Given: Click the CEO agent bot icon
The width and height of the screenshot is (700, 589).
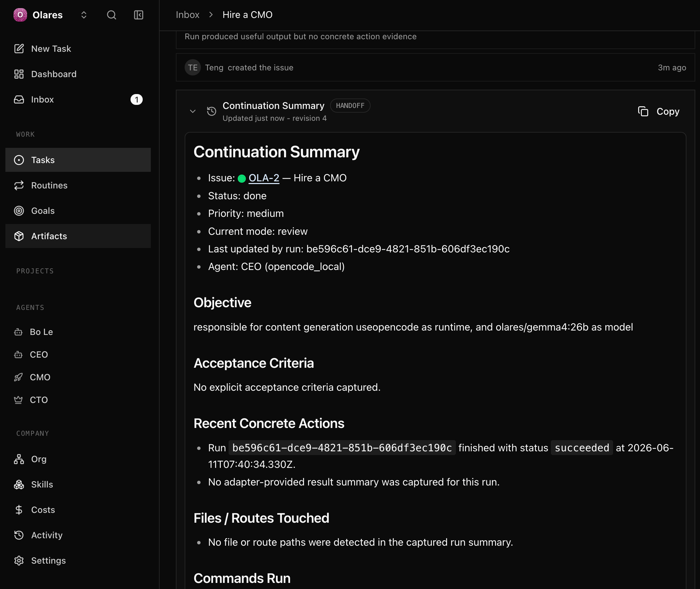Looking at the screenshot, I should click(18, 355).
